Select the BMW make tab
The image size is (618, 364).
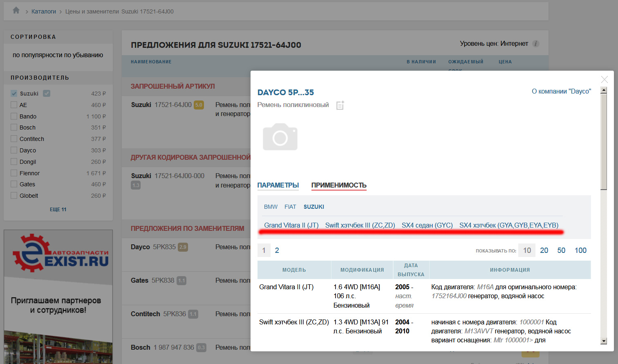[271, 207]
